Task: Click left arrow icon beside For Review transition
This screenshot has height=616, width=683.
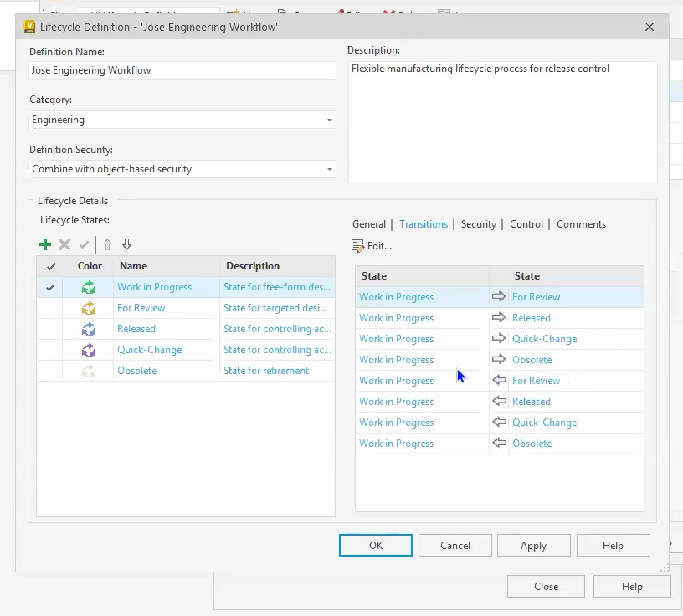Action: click(x=499, y=380)
